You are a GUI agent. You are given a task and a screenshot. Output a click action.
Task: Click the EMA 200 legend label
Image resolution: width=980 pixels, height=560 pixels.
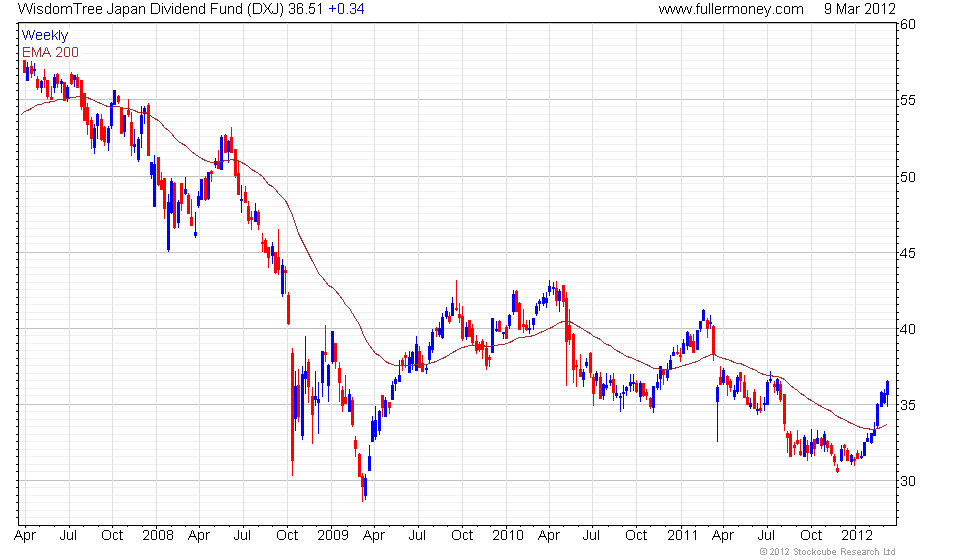50,52
